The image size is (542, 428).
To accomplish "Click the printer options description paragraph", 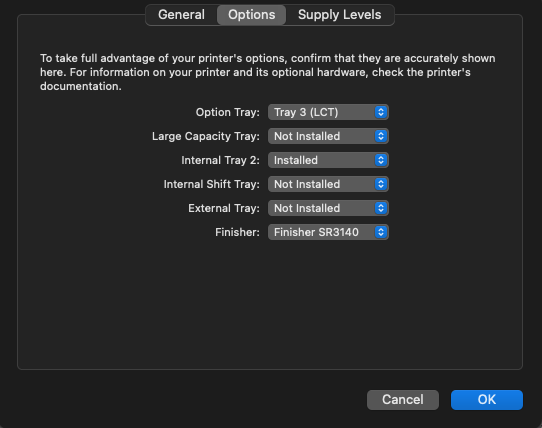I will pyautogui.click(x=268, y=72).
